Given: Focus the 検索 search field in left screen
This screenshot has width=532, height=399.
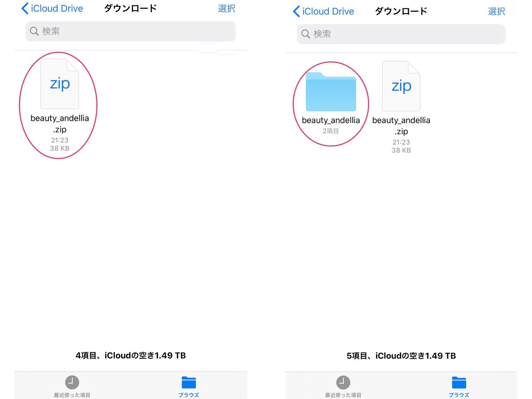Looking at the screenshot, I should [131, 31].
